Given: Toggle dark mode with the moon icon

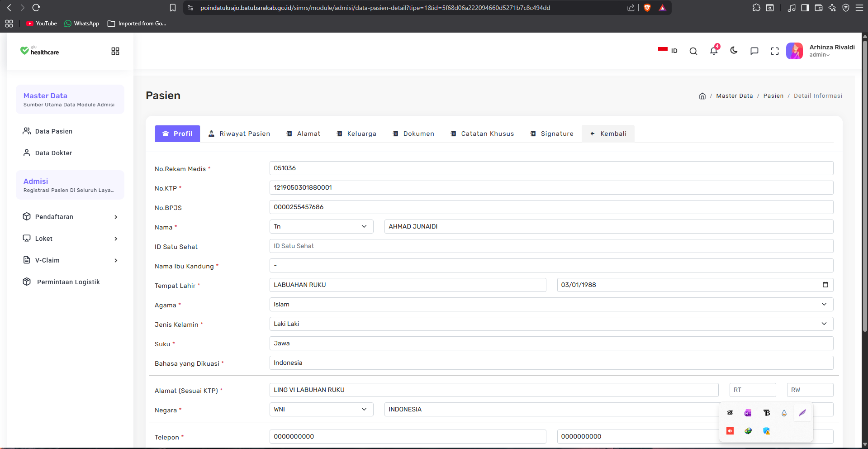Looking at the screenshot, I should 734,51.
